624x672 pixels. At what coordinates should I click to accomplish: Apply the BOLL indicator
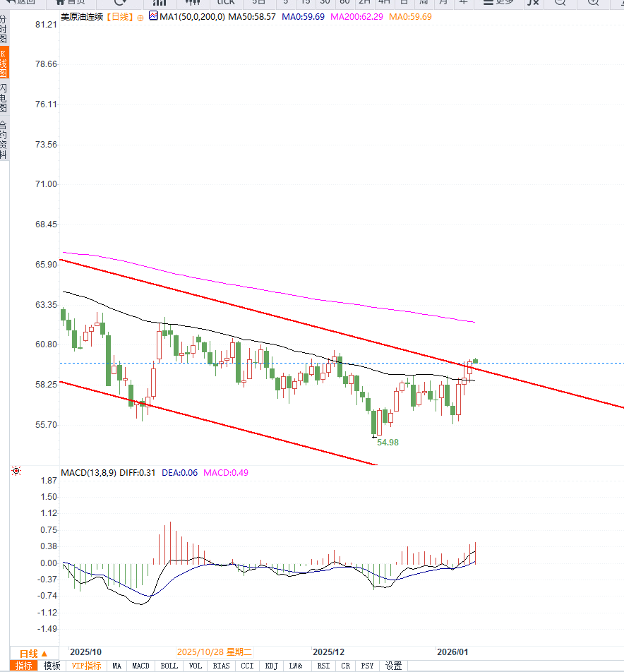169,666
